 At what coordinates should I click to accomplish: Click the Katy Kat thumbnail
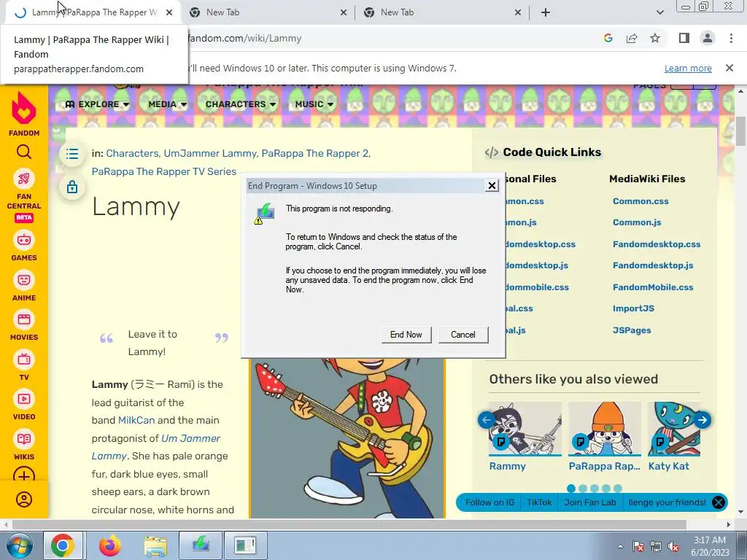click(674, 429)
